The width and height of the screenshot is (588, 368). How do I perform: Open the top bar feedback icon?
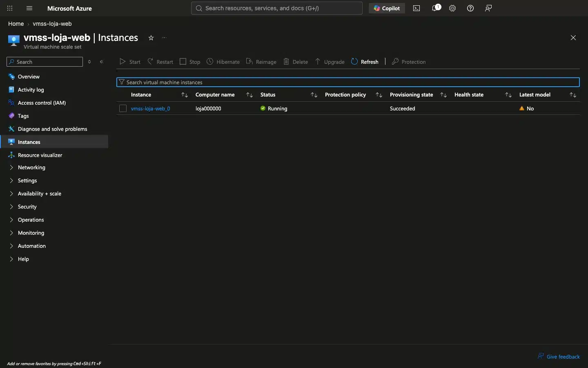pyautogui.click(x=488, y=8)
